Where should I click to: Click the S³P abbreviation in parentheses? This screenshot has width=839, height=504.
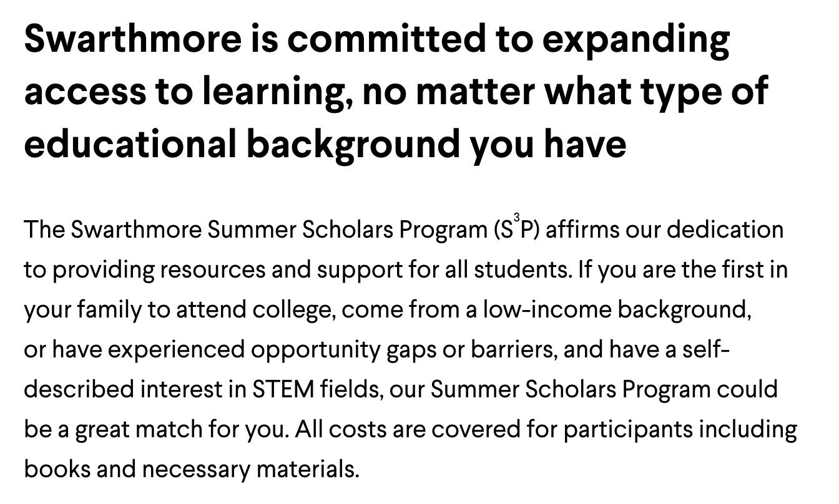point(516,229)
